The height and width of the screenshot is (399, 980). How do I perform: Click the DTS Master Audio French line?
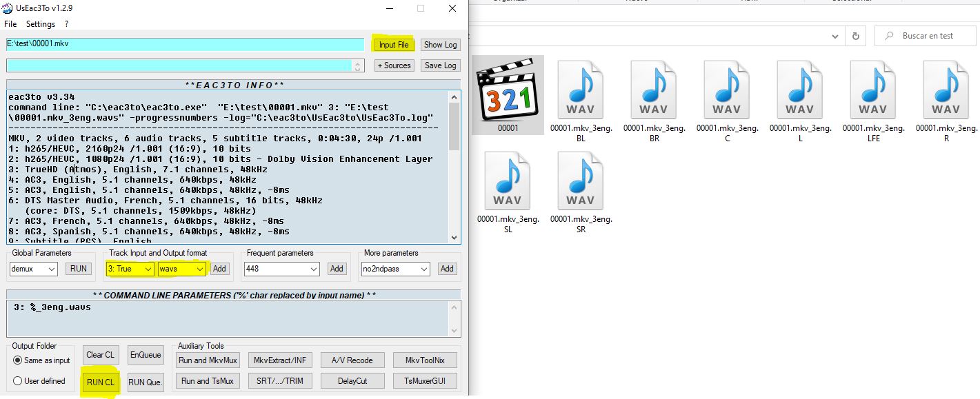[x=166, y=201]
